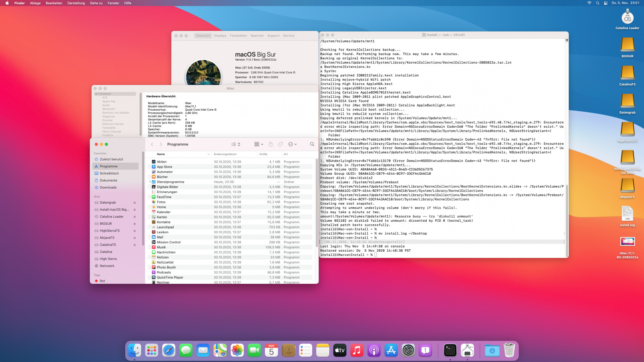Open the group-by dropdown in Finder toolbar
This screenshot has width=644, height=362.
(259, 144)
